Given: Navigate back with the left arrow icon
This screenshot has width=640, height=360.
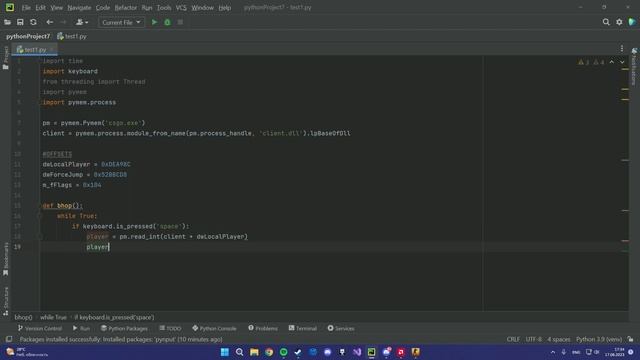Looking at the screenshot, I should click(x=49, y=22).
